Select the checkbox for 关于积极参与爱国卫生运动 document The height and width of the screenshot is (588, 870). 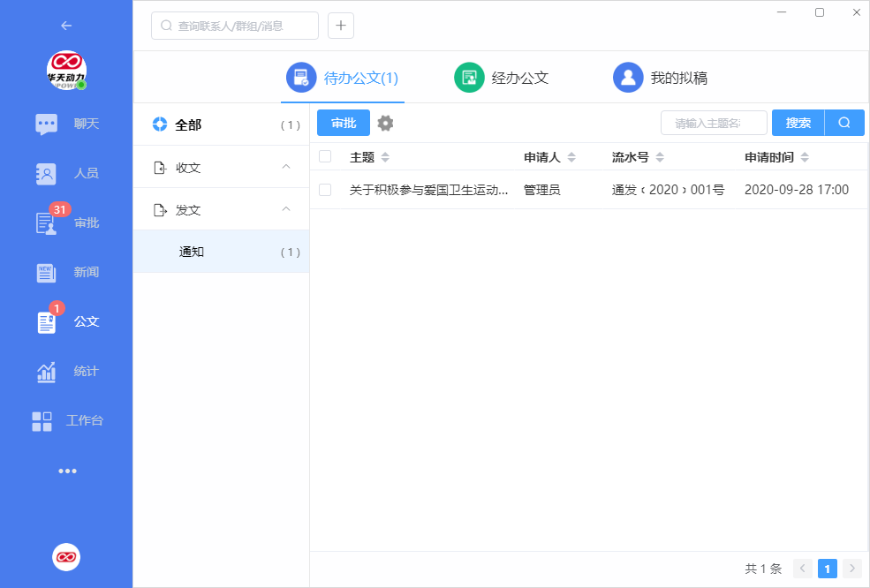325,189
